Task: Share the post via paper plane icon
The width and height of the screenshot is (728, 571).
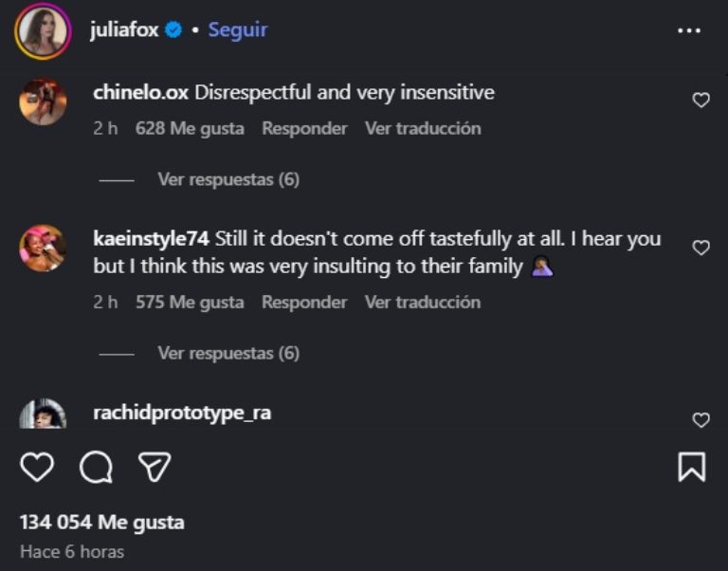Action: click(155, 467)
